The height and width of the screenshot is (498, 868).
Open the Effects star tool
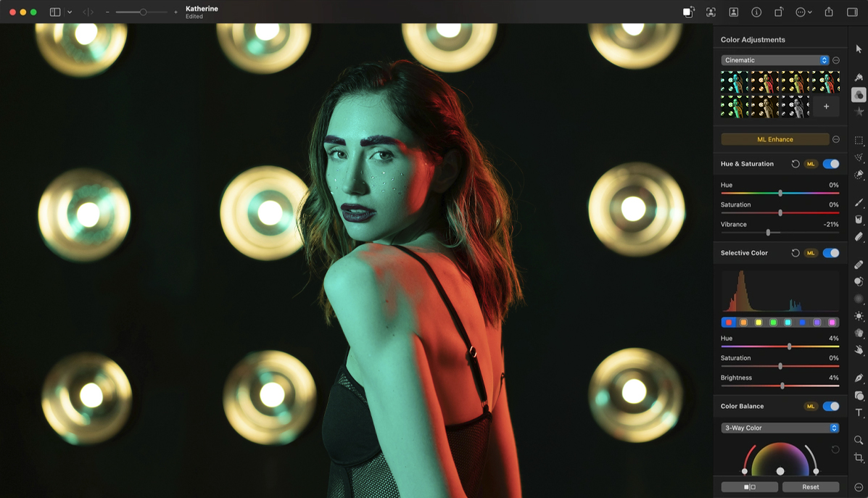(859, 112)
